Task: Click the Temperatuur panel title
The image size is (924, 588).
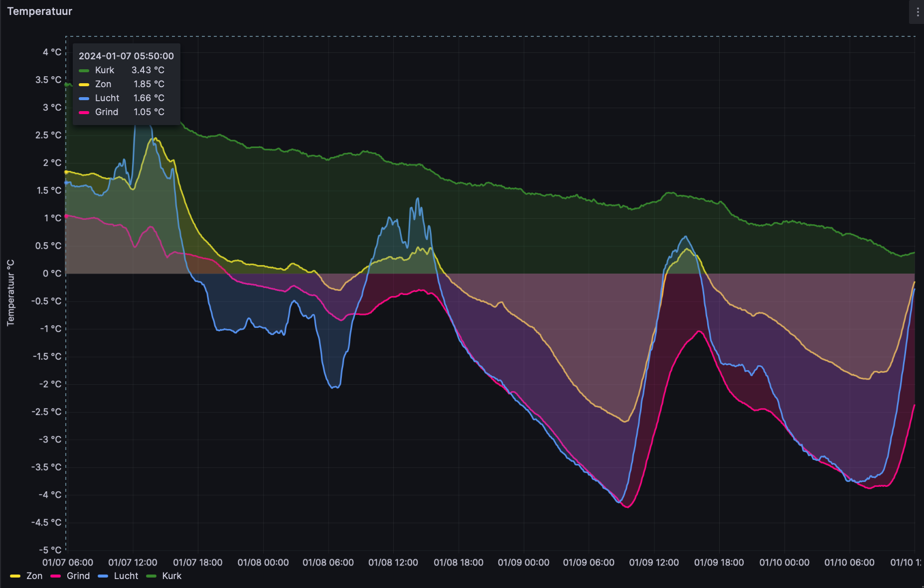Action: [x=40, y=11]
